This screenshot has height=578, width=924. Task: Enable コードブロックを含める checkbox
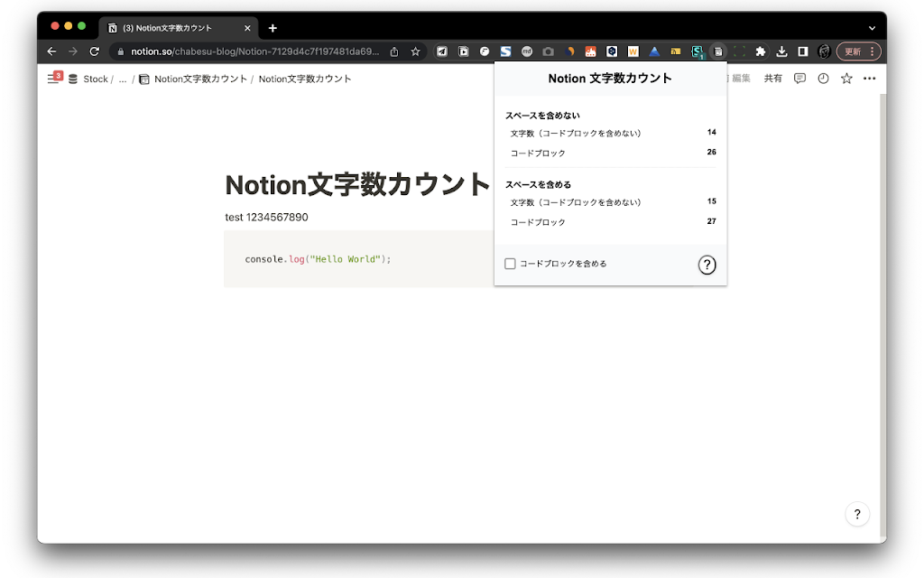click(x=511, y=264)
